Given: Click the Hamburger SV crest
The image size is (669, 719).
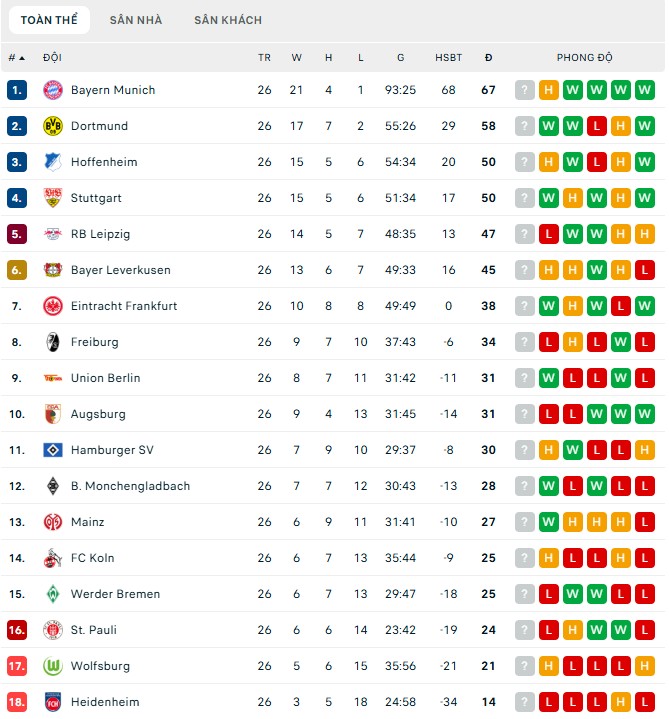Looking at the screenshot, I should 53,450.
